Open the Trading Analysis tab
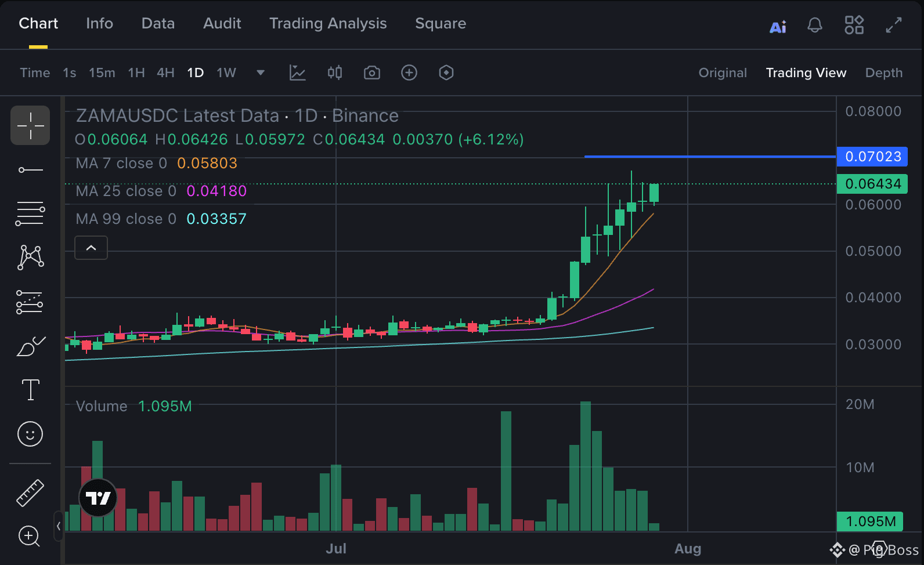924x565 pixels. 328,23
